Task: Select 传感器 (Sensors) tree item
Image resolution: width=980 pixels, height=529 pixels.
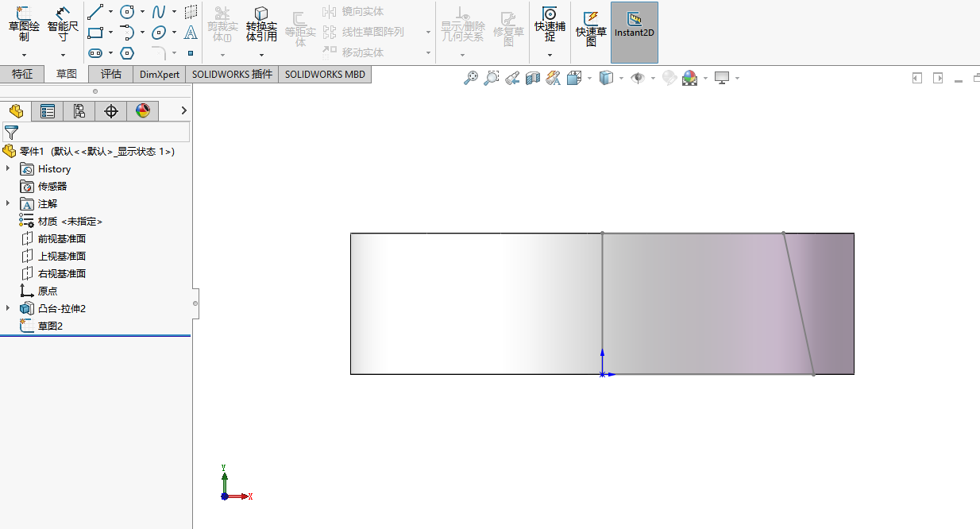Action: tap(52, 186)
